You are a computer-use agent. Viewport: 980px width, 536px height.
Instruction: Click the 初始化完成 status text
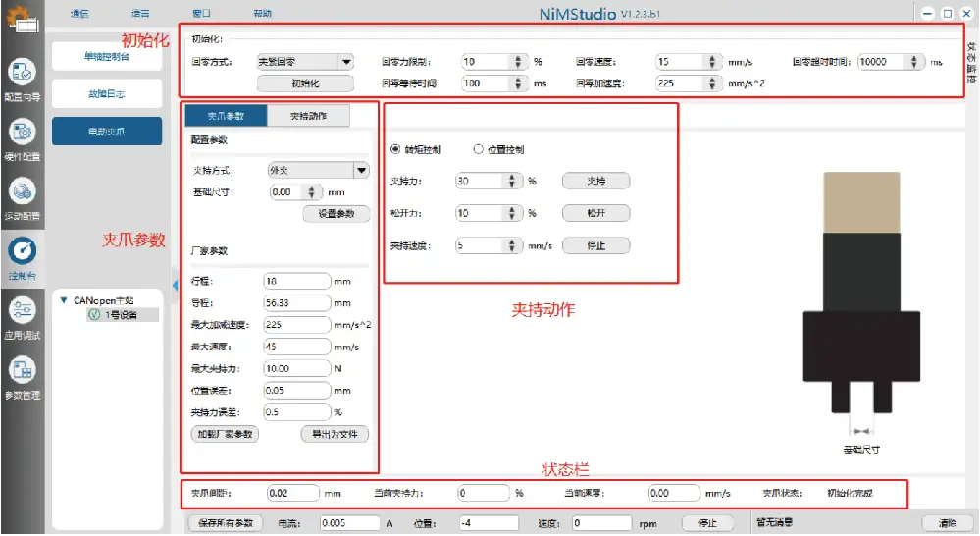click(850, 493)
